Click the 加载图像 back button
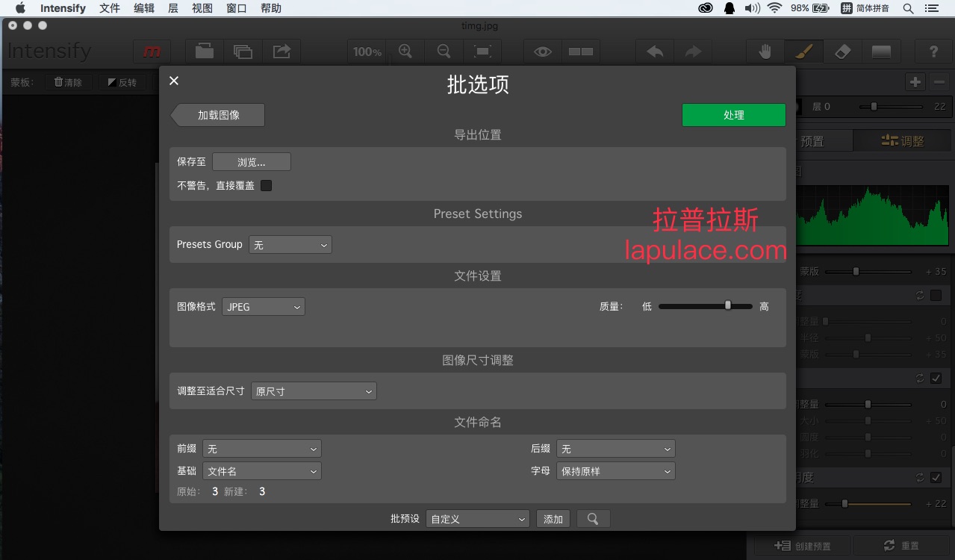955x560 pixels. click(218, 115)
